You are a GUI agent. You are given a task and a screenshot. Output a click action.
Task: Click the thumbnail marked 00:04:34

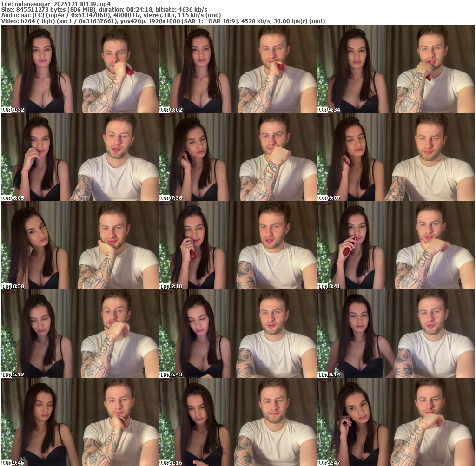396,69
